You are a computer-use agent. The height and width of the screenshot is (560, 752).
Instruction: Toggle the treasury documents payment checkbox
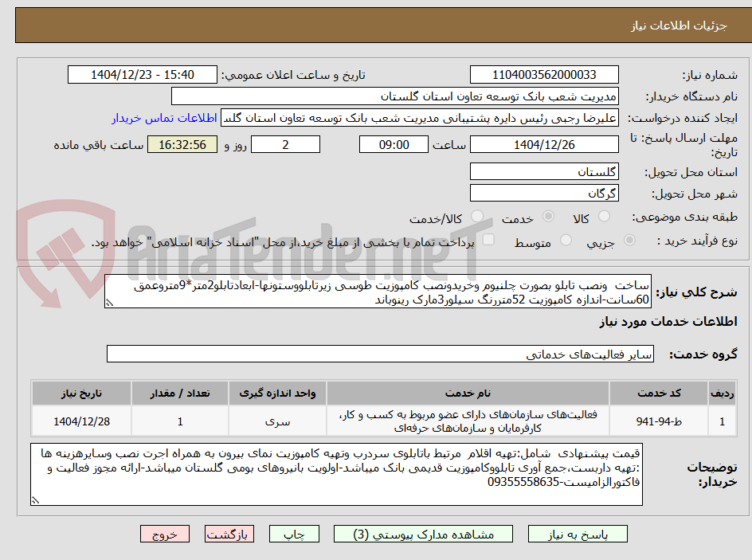pos(488,240)
